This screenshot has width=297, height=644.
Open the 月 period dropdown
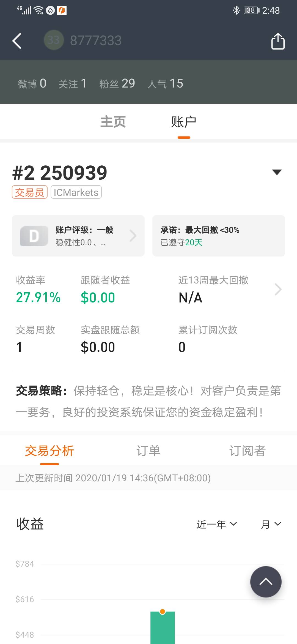coord(271,524)
